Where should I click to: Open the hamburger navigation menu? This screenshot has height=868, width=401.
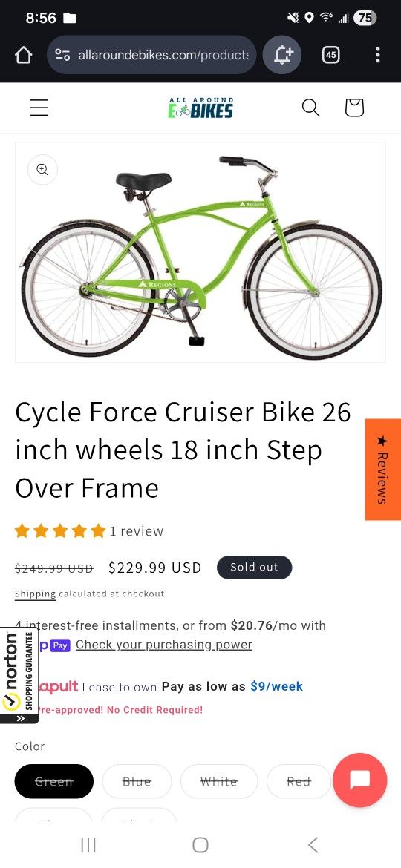(x=39, y=108)
